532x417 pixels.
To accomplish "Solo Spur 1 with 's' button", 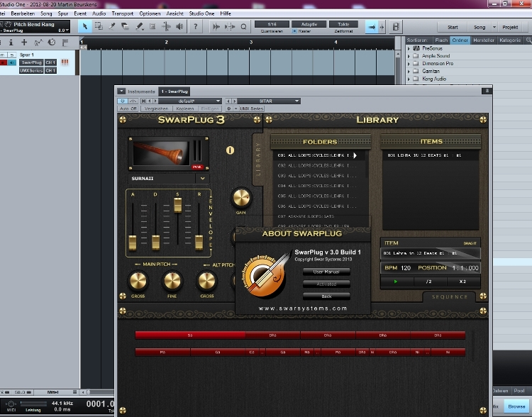I will (x=12, y=55).
